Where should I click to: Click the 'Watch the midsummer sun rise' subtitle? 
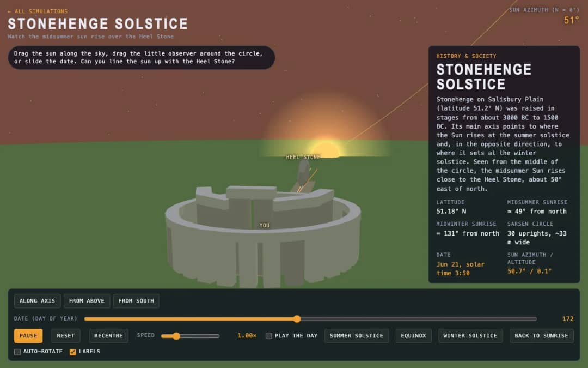click(x=91, y=37)
